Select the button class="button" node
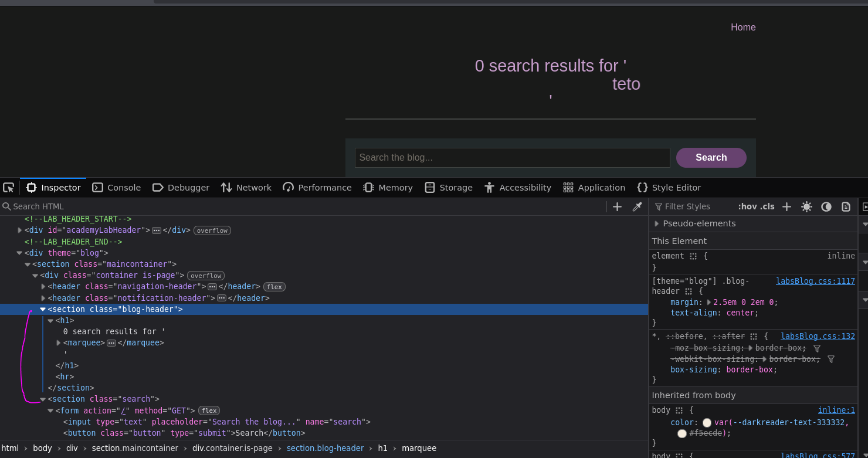The height and width of the screenshot is (458, 868). 184,433
